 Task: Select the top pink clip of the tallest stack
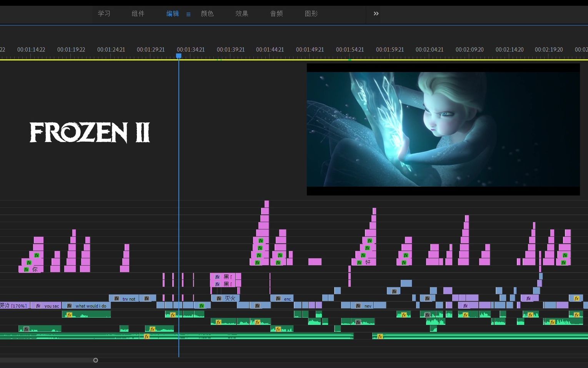(x=267, y=204)
